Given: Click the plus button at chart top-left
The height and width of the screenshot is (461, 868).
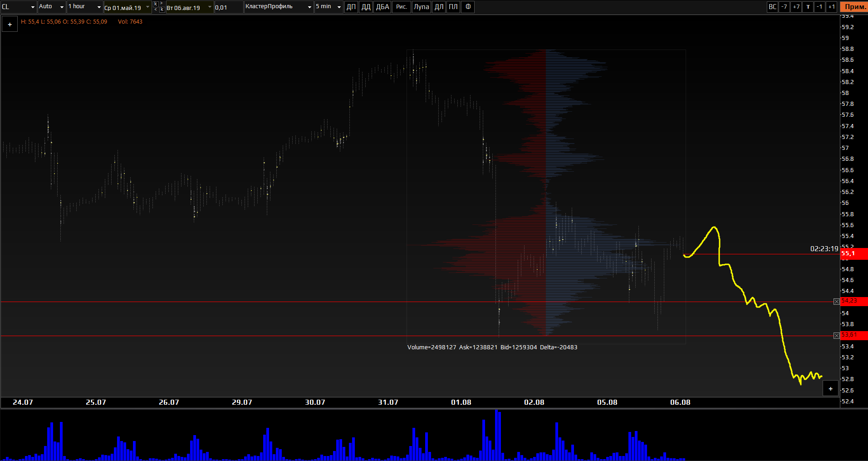Looking at the screenshot, I should click(x=10, y=25).
